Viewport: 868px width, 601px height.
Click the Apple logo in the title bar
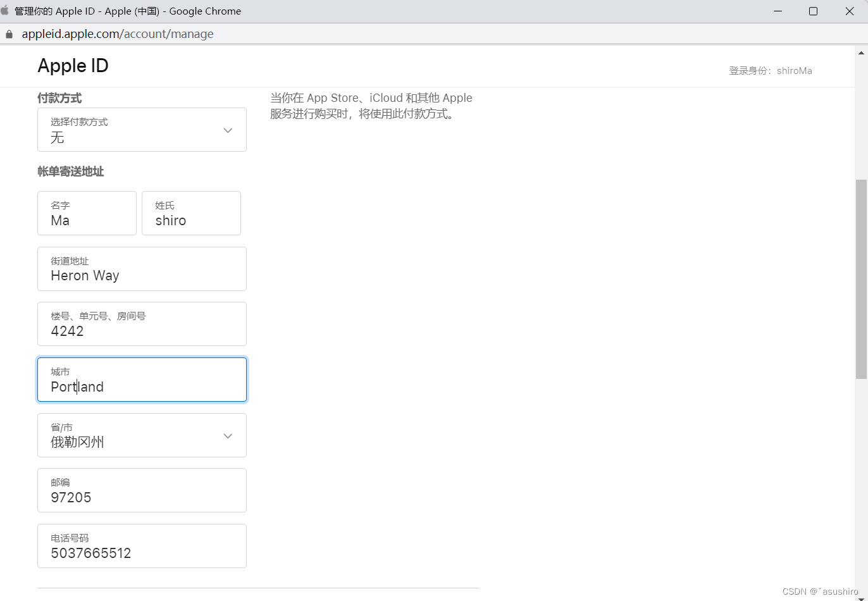(5, 11)
